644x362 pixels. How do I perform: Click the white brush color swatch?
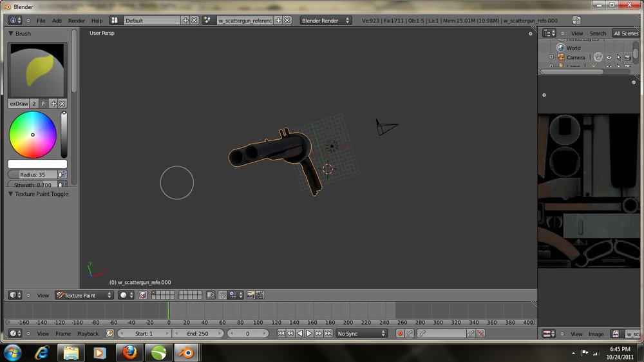(x=37, y=164)
